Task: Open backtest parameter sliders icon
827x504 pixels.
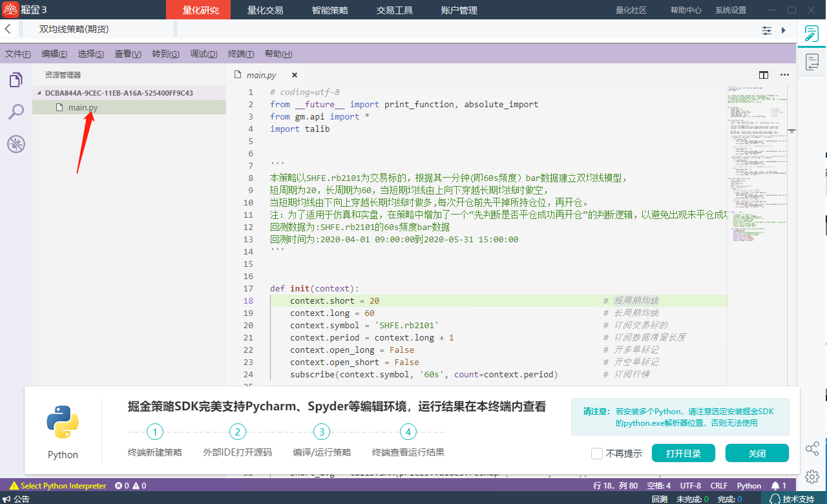Action: [767, 30]
